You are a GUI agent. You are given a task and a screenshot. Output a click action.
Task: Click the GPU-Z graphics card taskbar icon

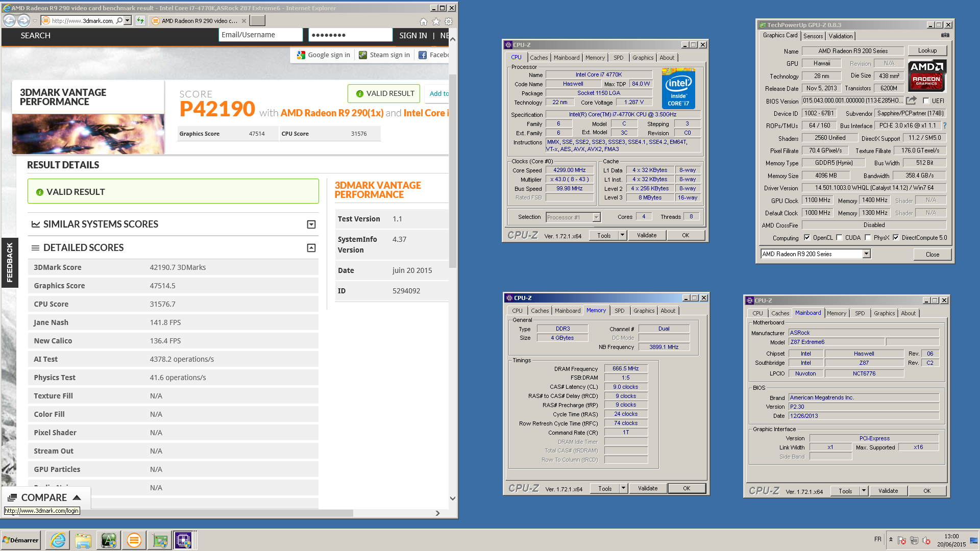tap(160, 540)
